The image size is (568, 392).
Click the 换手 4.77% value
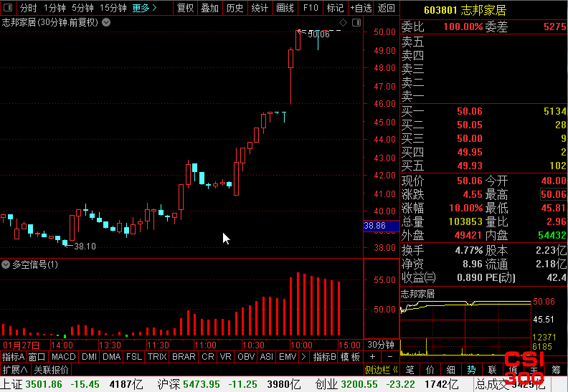click(469, 250)
